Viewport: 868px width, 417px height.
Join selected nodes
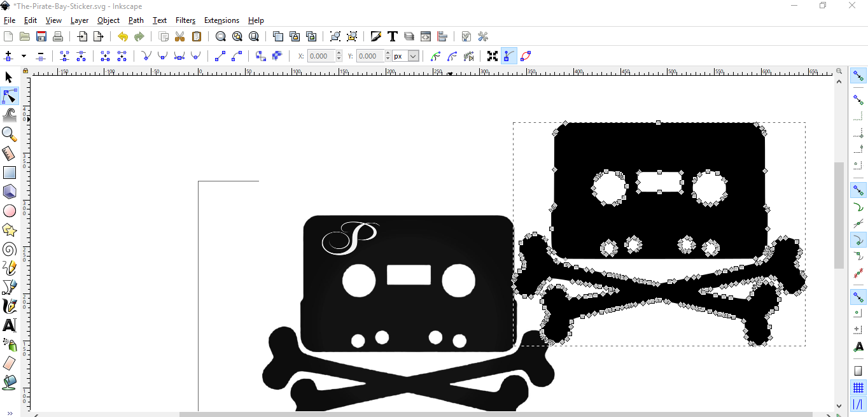tap(64, 56)
